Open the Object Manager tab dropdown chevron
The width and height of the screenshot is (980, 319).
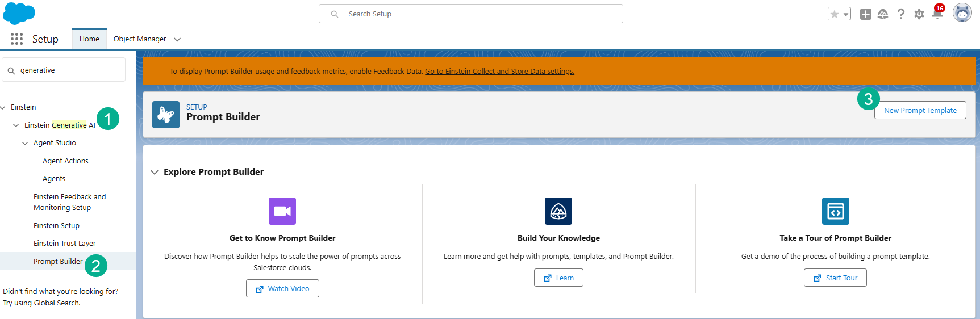coord(177,39)
